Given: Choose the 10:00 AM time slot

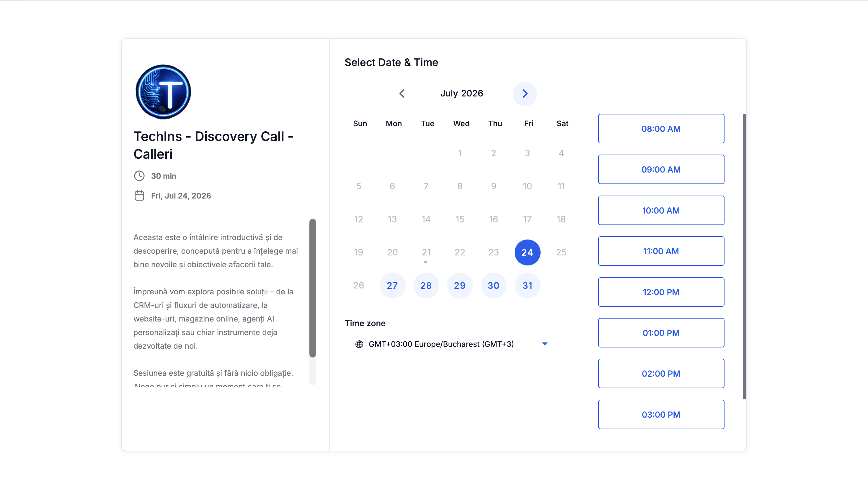Looking at the screenshot, I should [x=661, y=210].
